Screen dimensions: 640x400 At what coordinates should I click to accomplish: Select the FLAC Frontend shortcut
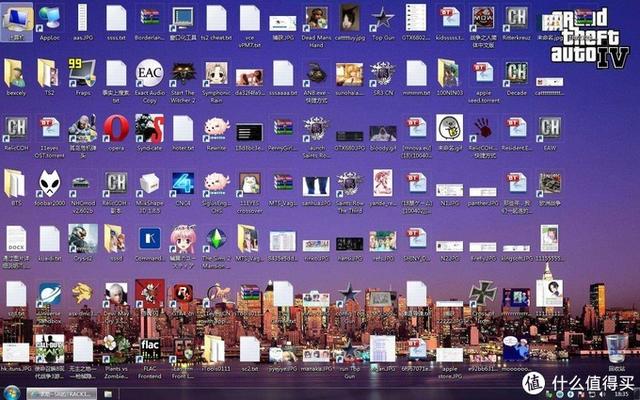149,349
